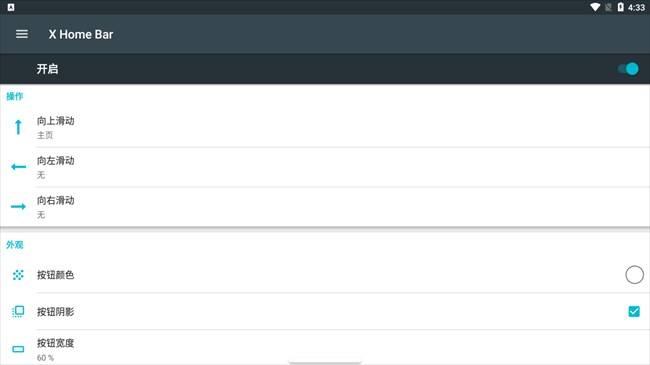The width and height of the screenshot is (650, 365).
Task: Select the 按钮颜色 preference row
Action: (325, 275)
